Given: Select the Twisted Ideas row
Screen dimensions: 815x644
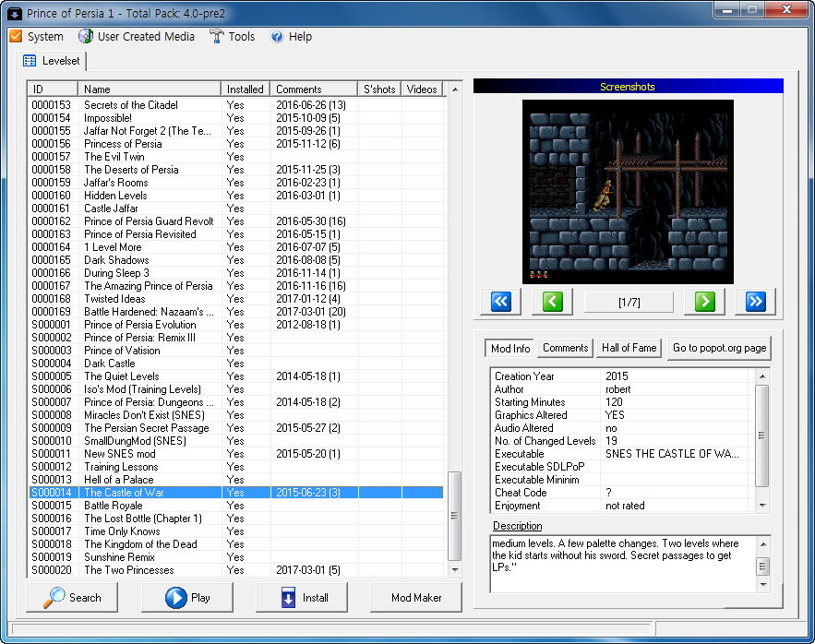Looking at the screenshot, I should 236,299.
